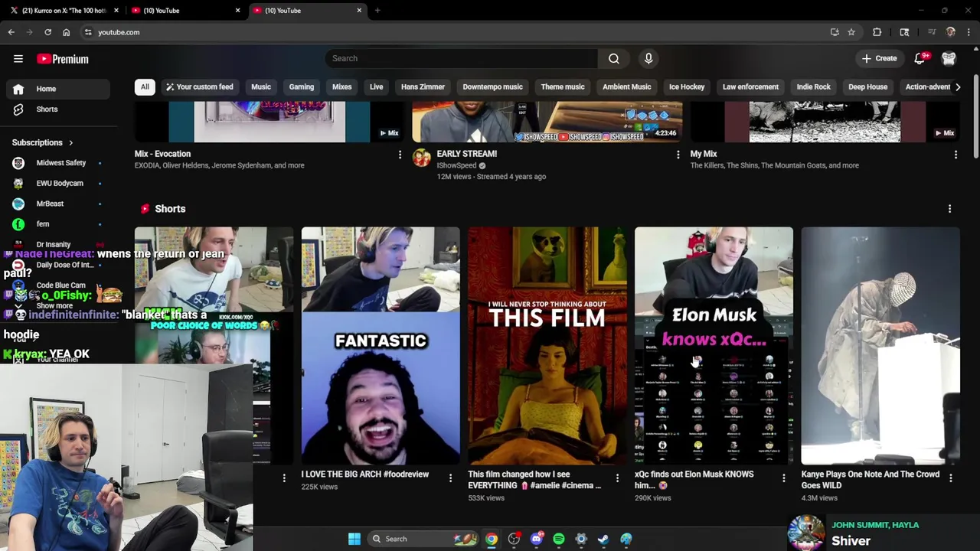This screenshot has height=551, width=980.
Task: Open options for xQc finds out Elon short
Action: (x=783, y=478)
